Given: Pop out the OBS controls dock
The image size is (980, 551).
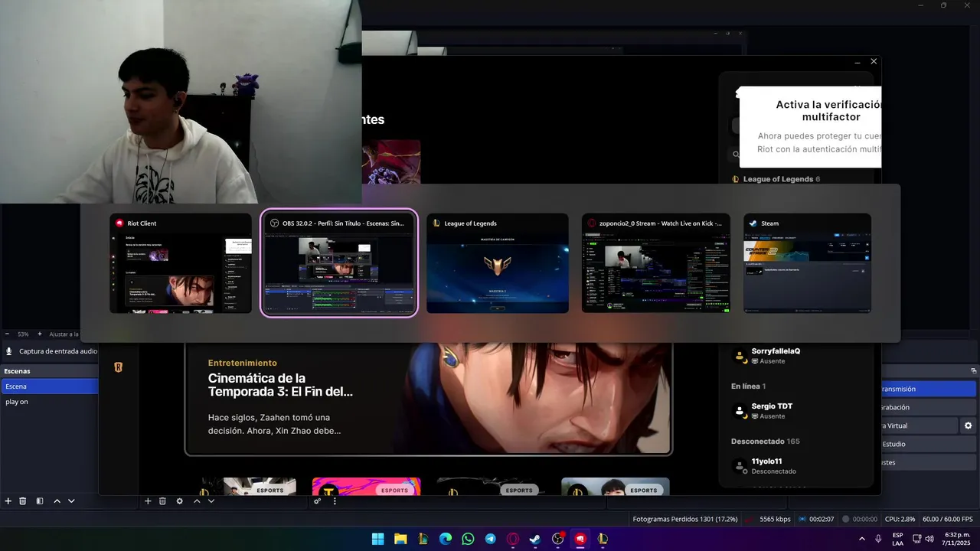Looking at the screenshot, I should click(x=973, y=371).
